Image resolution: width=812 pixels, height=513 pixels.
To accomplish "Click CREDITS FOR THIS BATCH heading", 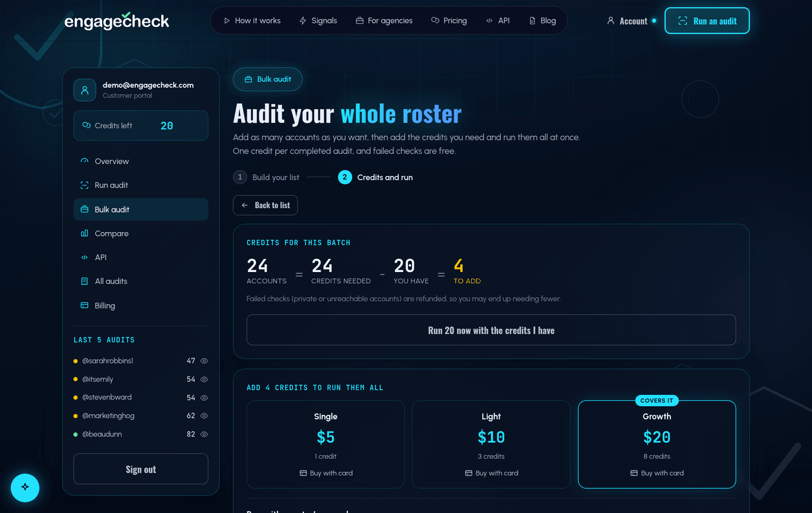I will (x=299, y=243).
